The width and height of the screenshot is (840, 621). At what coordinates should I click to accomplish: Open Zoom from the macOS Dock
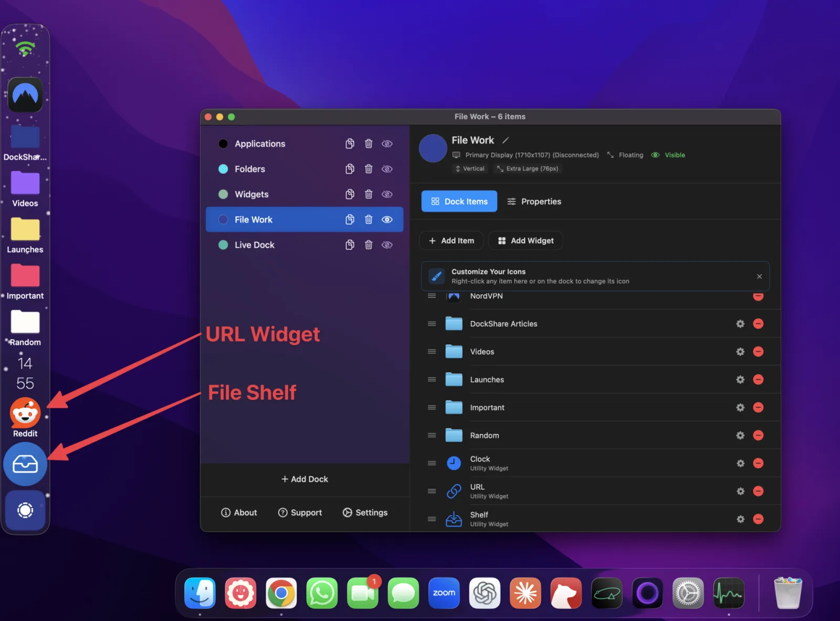[444, 593]
